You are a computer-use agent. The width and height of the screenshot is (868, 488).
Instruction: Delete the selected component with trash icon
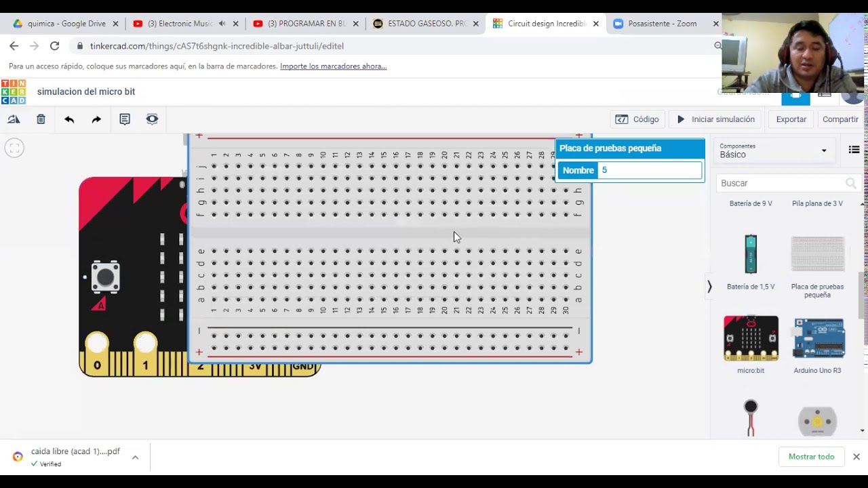(41, 119)
